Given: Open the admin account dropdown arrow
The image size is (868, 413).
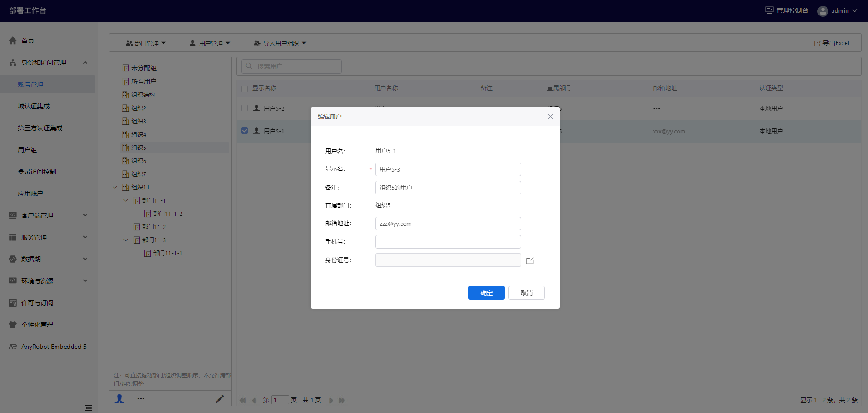Looking at the screenshot, I should [855, 10].
